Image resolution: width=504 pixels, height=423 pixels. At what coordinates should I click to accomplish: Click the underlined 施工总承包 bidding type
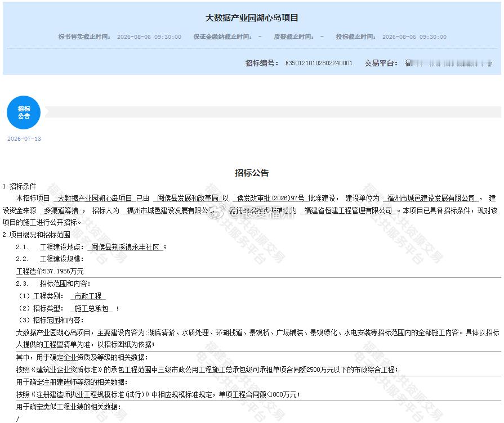pyautogui.click(x=91, y=308)
